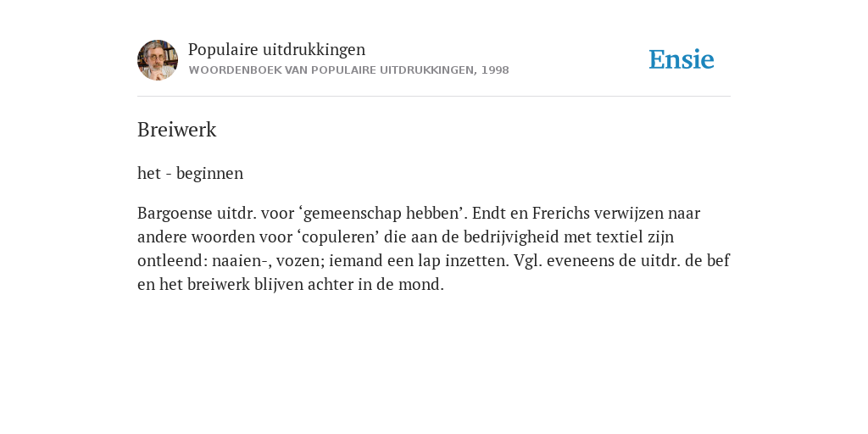This screenshot has width=868, height=434.
Task: Click the horizontal divider under the header
Action: (x=434, y=97)
